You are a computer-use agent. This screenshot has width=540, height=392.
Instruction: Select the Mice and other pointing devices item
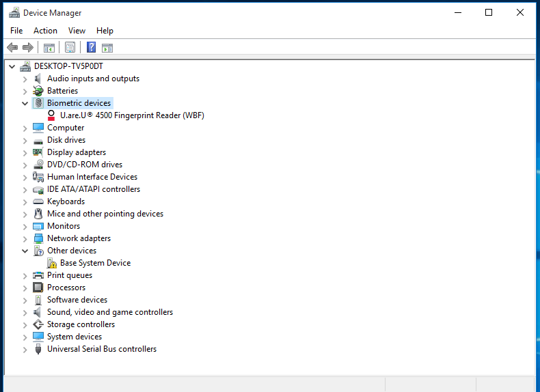click(105, 214)
